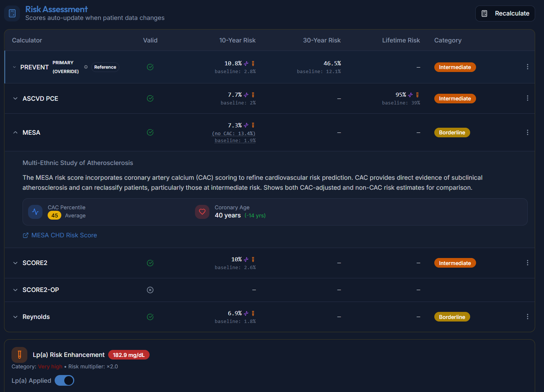
Task: Click the Borderline badge on MESA row
Action: [452, 133]
